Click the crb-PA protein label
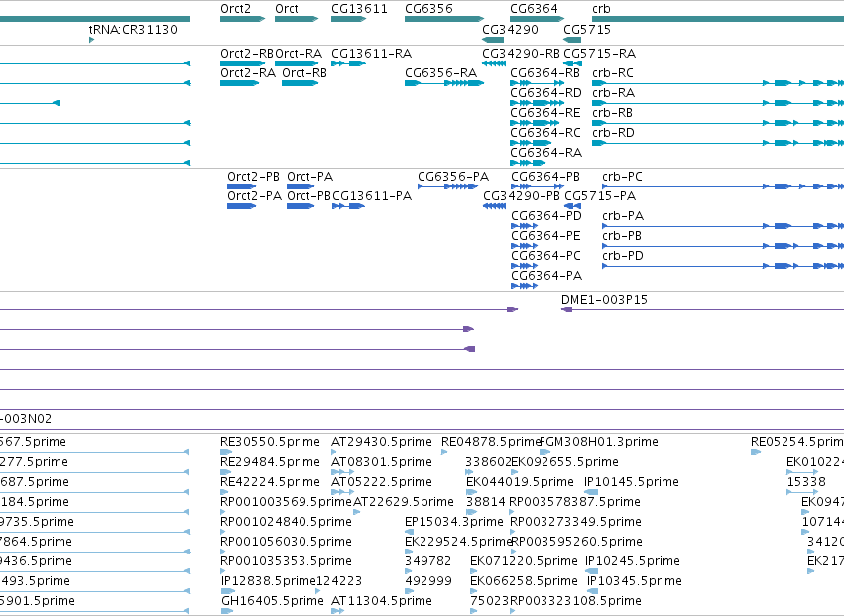Screen dimensions: 844x616 pyautogui.click(x=623, y=216)
